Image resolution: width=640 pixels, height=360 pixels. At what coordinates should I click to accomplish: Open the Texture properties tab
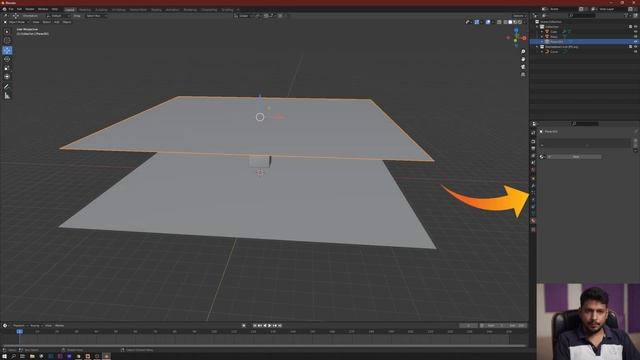pyautogui.click(x=533, y=229)
